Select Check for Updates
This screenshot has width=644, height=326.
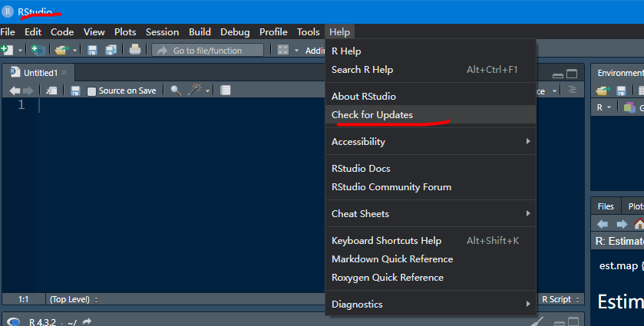431,115
